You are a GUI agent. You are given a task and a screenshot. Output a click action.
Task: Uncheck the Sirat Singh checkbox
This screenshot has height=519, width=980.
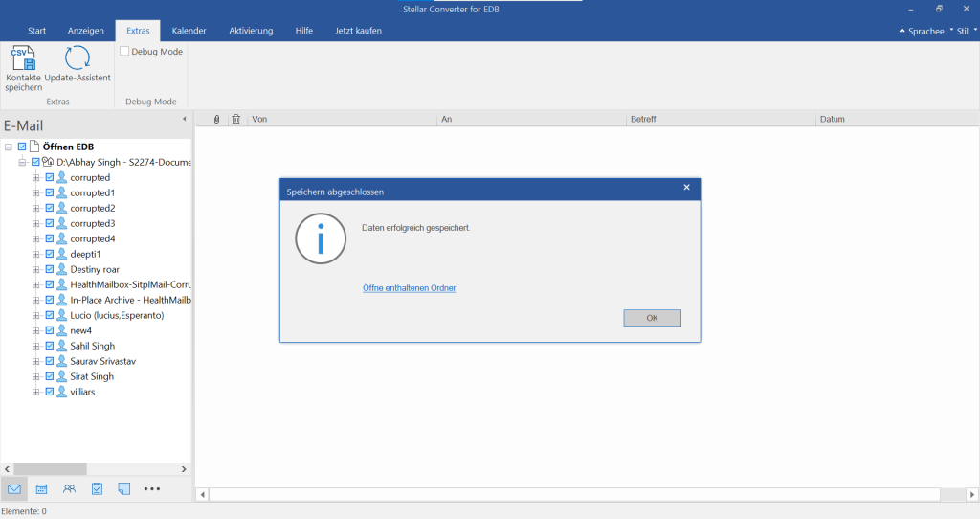click(50, 376)
